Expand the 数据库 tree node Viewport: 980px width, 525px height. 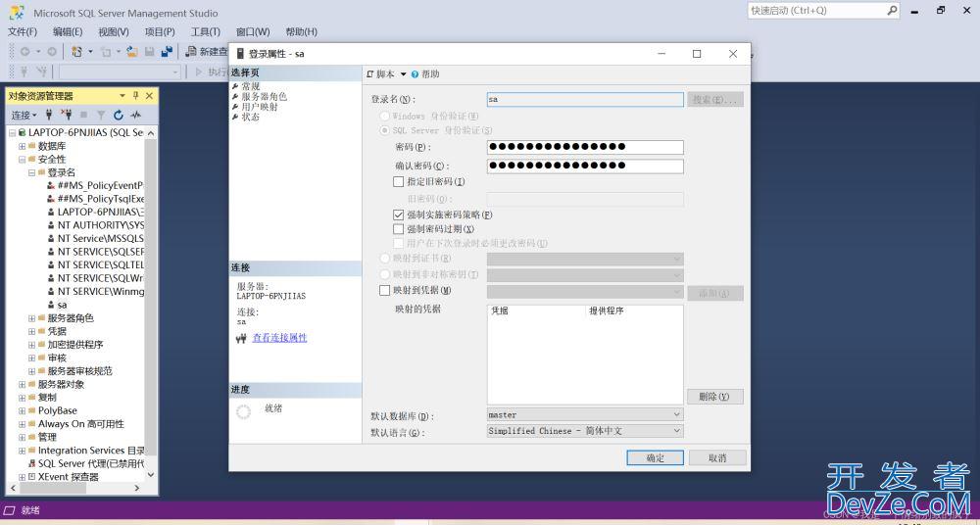tap(22, 146)
